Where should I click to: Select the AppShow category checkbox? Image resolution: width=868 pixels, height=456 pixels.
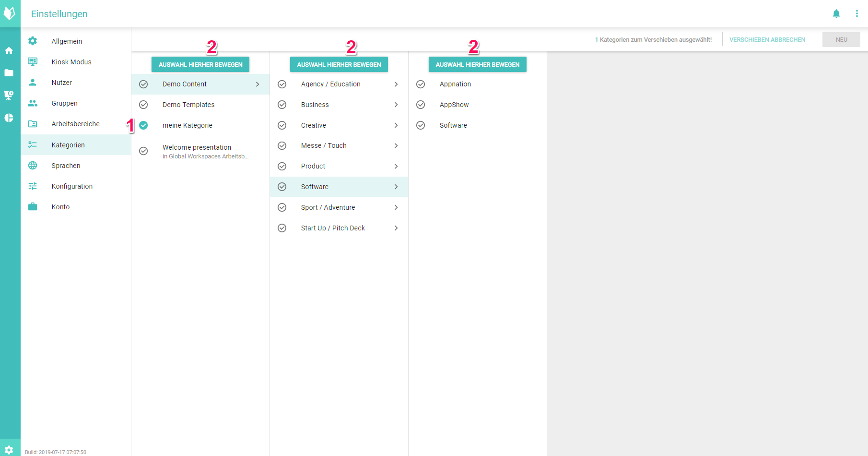[421, 105]
